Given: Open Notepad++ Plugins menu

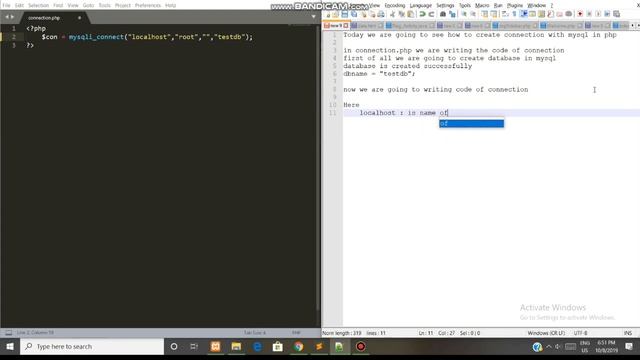Looking at the screenshot, I should click(514, 5).
